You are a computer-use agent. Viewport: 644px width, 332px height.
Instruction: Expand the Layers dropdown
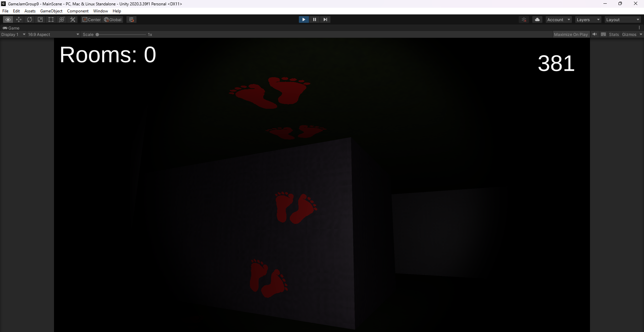click(x=588, y=19)
